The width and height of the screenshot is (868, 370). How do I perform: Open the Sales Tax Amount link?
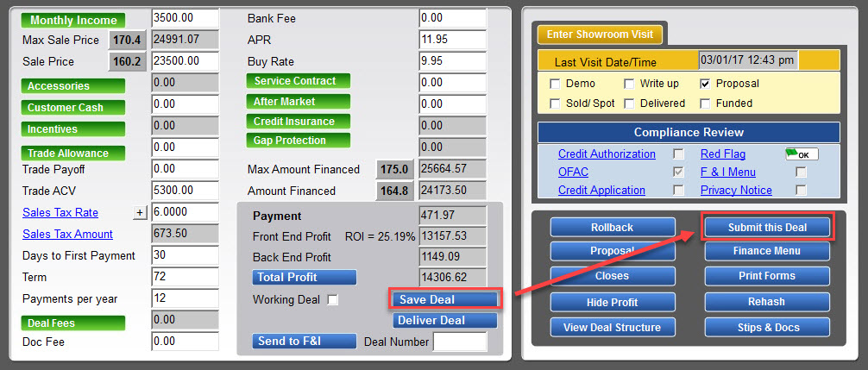[x=67, y=235]
